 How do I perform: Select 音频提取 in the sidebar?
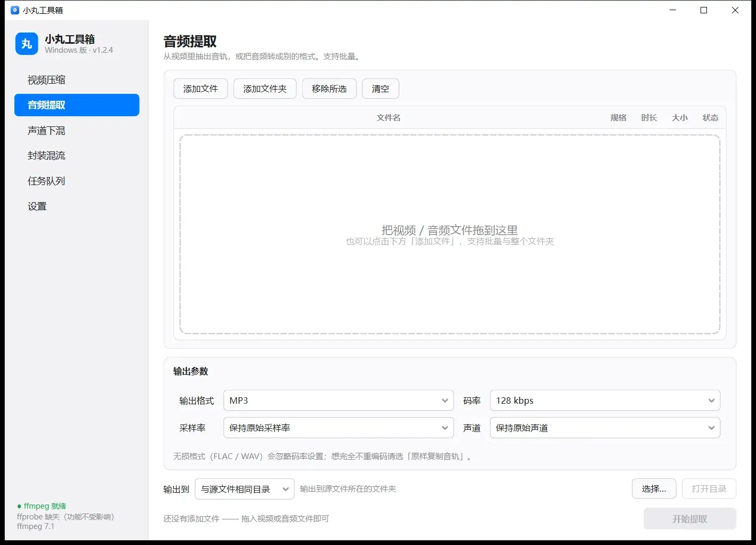tap(77, 105)
